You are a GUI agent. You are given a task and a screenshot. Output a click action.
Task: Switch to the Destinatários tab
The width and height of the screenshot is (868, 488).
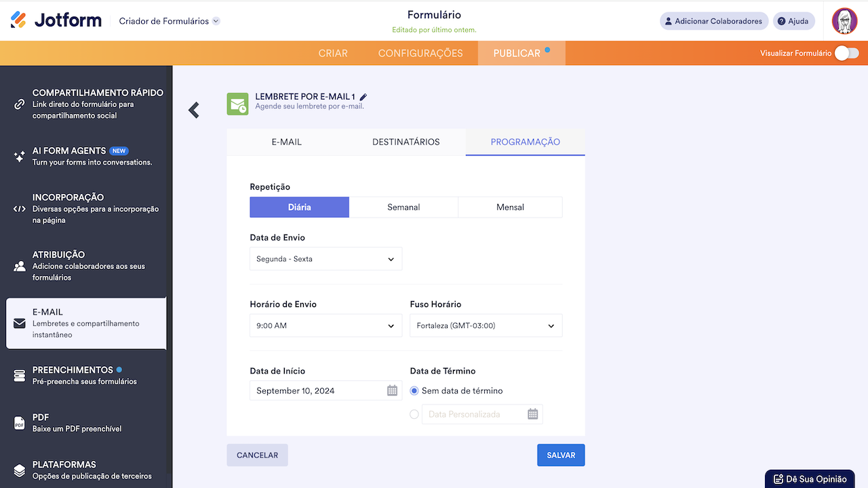tap(406, 142)
